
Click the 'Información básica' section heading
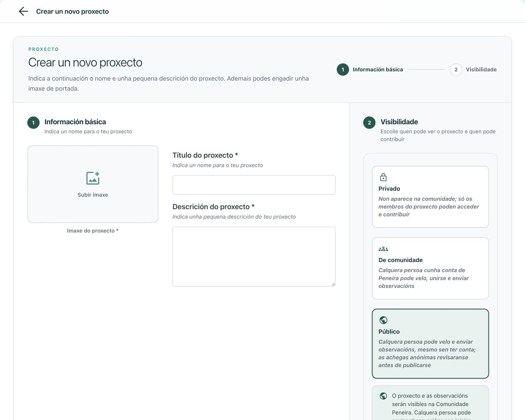click(x=75, y=122)
